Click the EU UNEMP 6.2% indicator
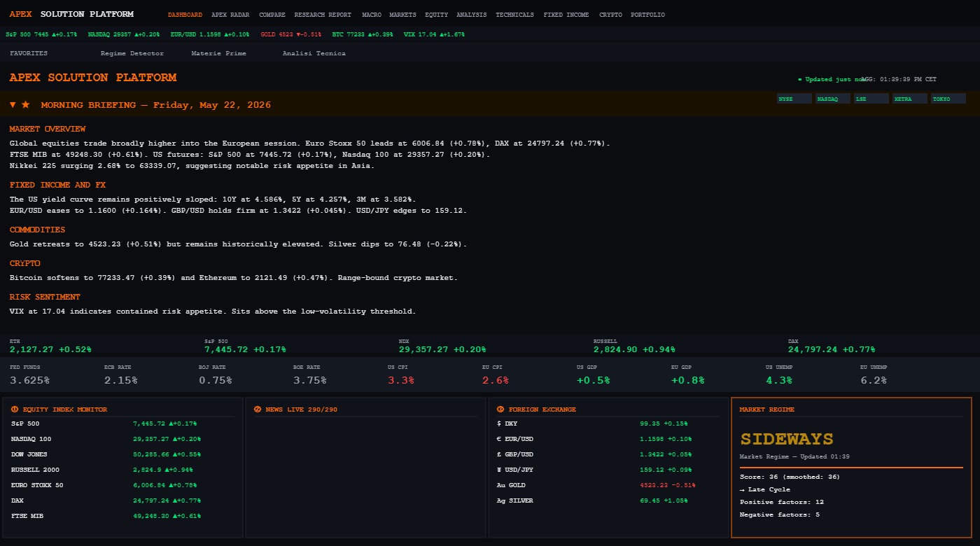The height and width of the screenshot is (546, 980). (x=874, y=376)
